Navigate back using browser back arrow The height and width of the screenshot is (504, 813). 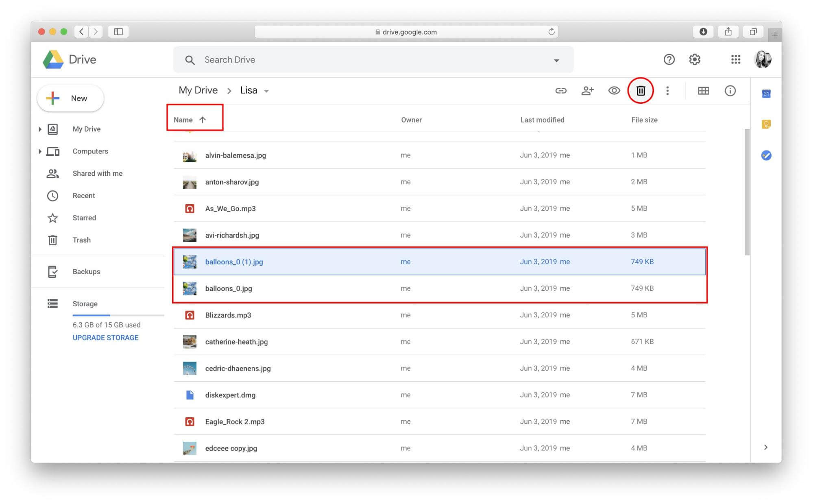pos(81,31)
